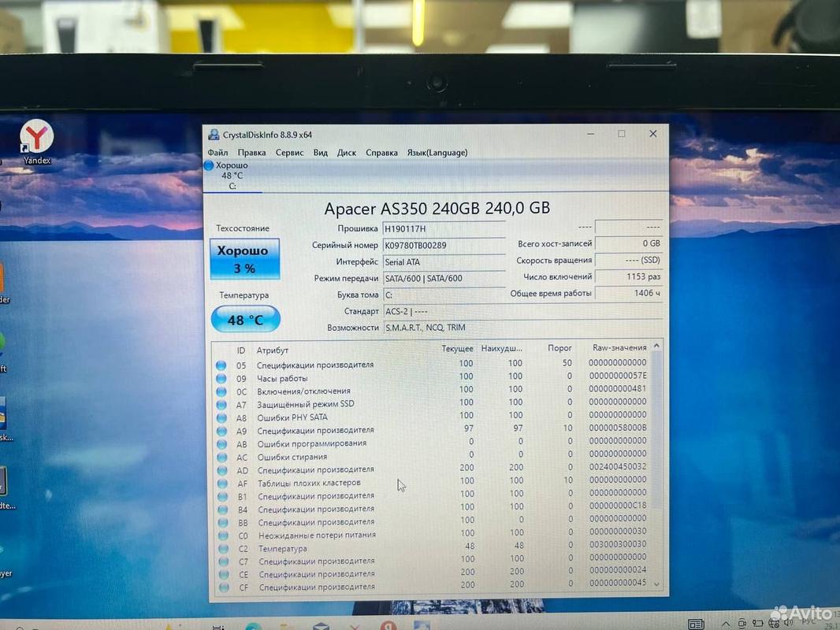Open the Язык(Language) menu
Viewport: 840px width, 630px height.
pos(437,153)
